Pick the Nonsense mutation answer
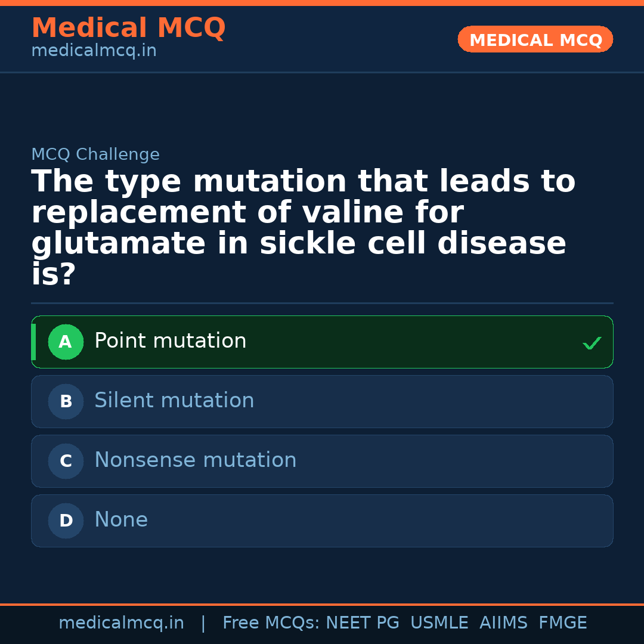 tap(195, 460)
